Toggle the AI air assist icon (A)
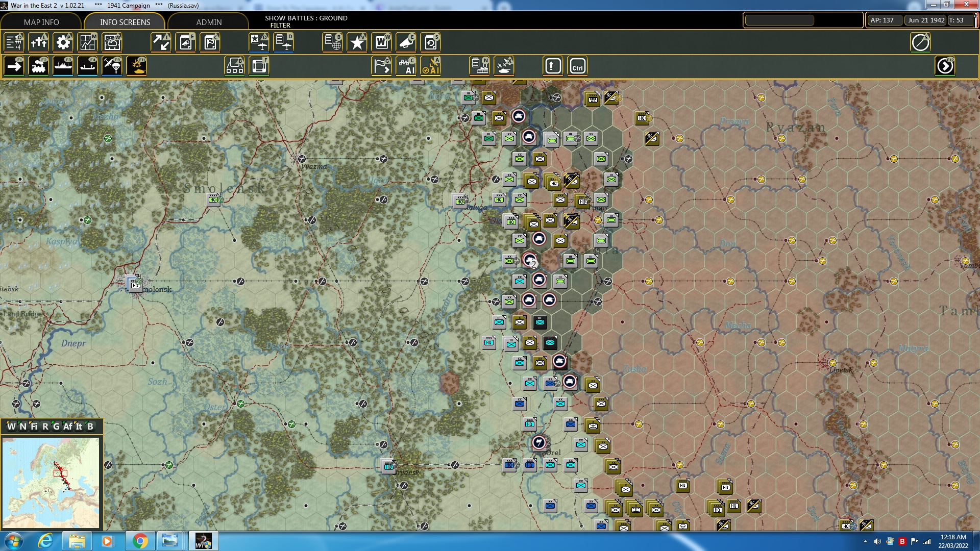This screenshot has height=551, width=980. click(x=430, y=66)
